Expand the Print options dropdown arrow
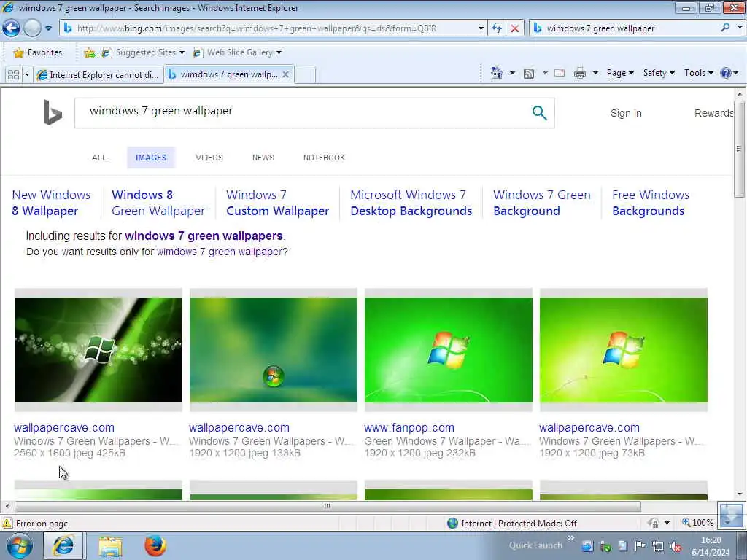The width and height of the screenshot is (747, 560). click(x=595, y=73)
